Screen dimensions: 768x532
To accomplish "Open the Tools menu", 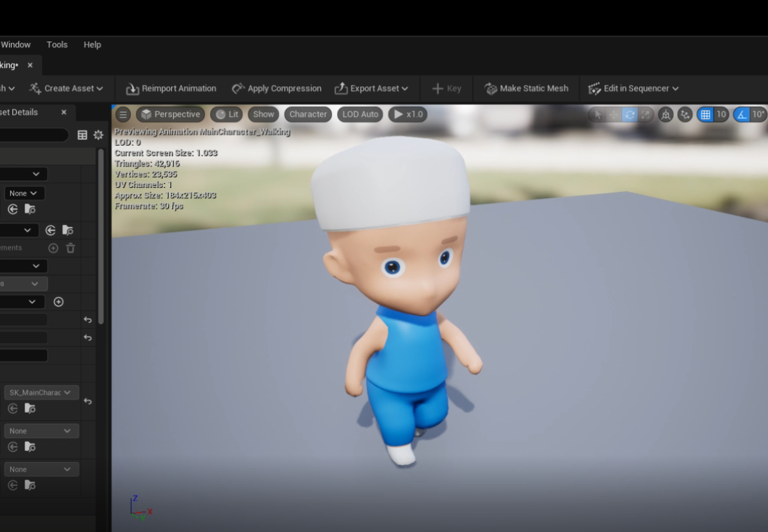I will (57, 45).
